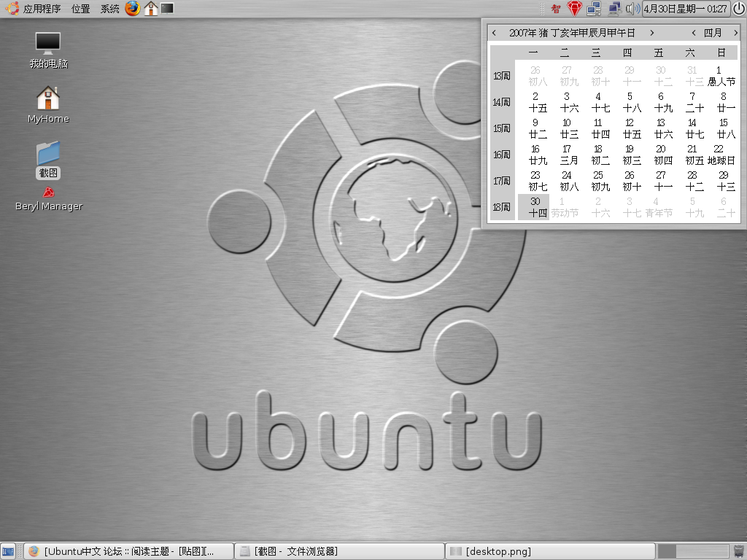This screenshot has height=560, width=747.
Task: Click the 13周 week label
Action: click(502, 76)
